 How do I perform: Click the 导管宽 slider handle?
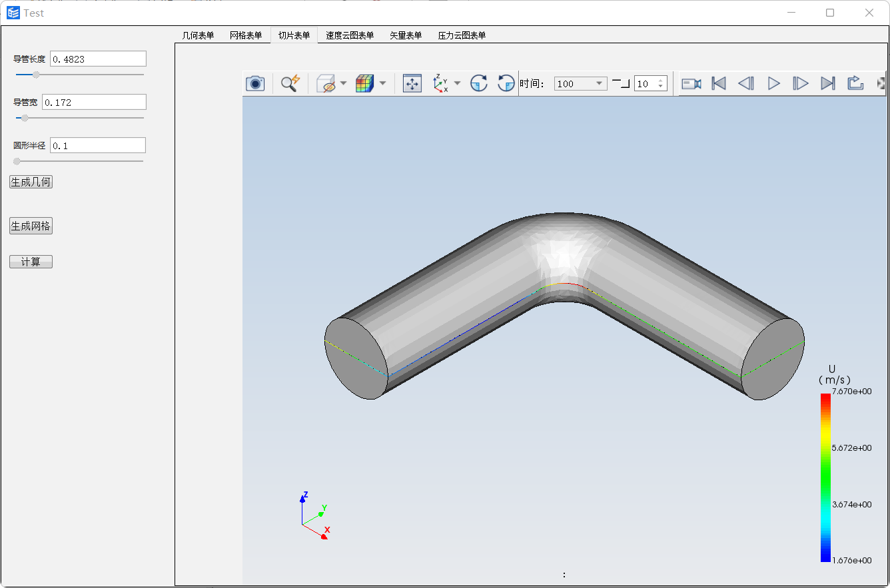[x=25, y=118]
